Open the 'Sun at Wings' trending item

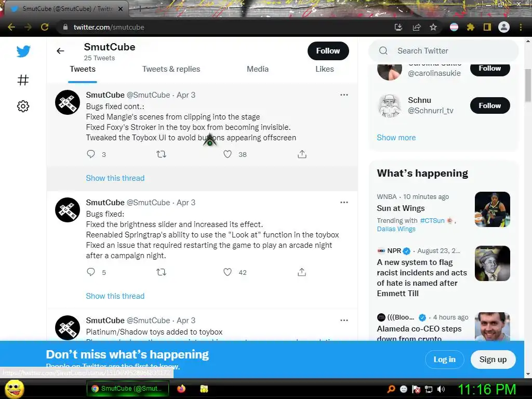(x=401, y=208)
